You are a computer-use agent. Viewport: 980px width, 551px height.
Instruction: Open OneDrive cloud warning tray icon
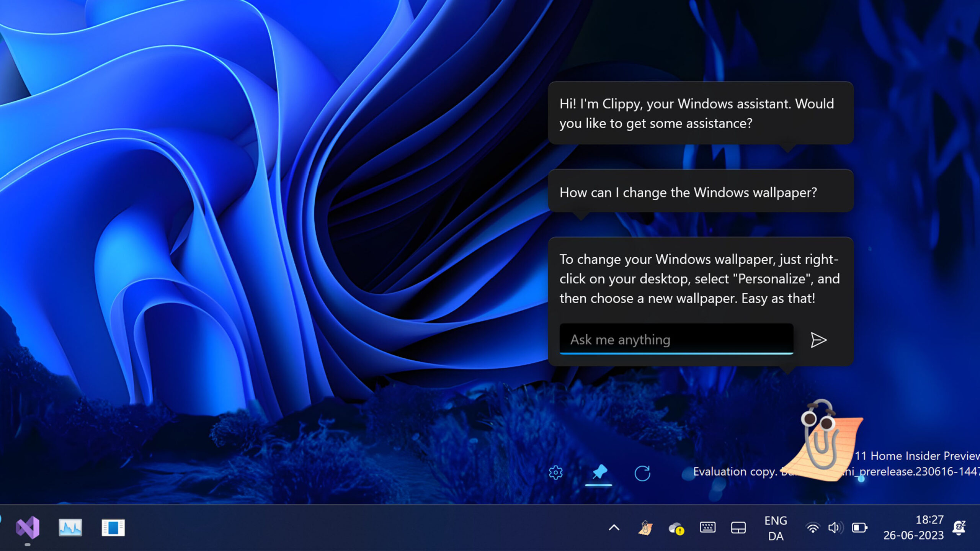(x=676, y=528)
